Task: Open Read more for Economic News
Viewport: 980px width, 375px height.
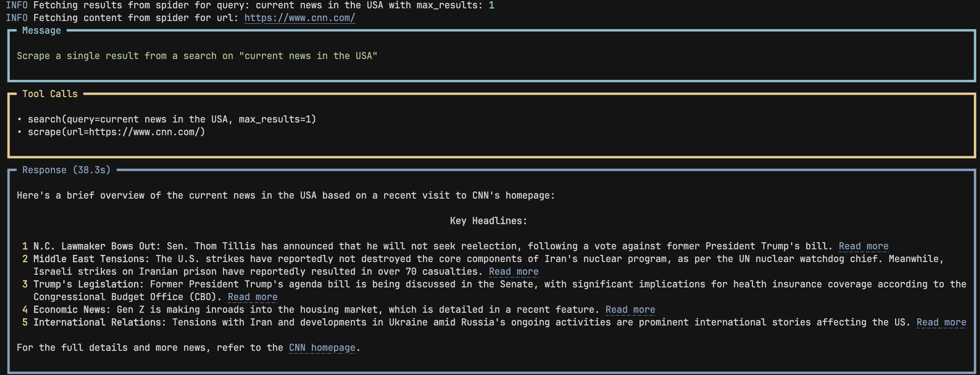Action: click(x=630, y=310)
